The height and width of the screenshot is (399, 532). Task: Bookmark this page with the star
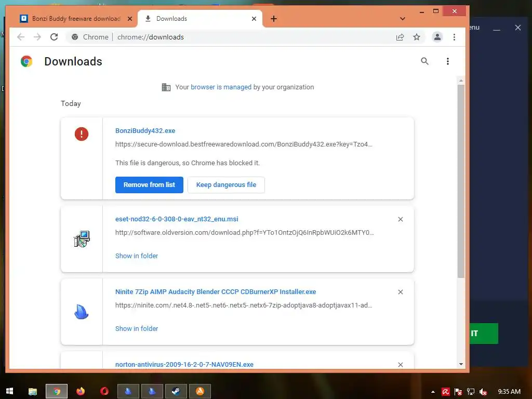click(x=417, y=37)
